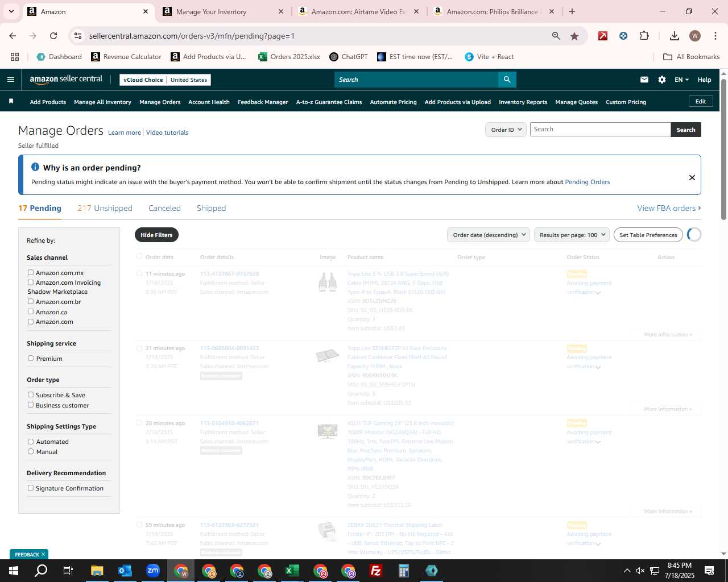Open the bookmarks apps grid icon
728x582 pixels.
pos(15,57)
